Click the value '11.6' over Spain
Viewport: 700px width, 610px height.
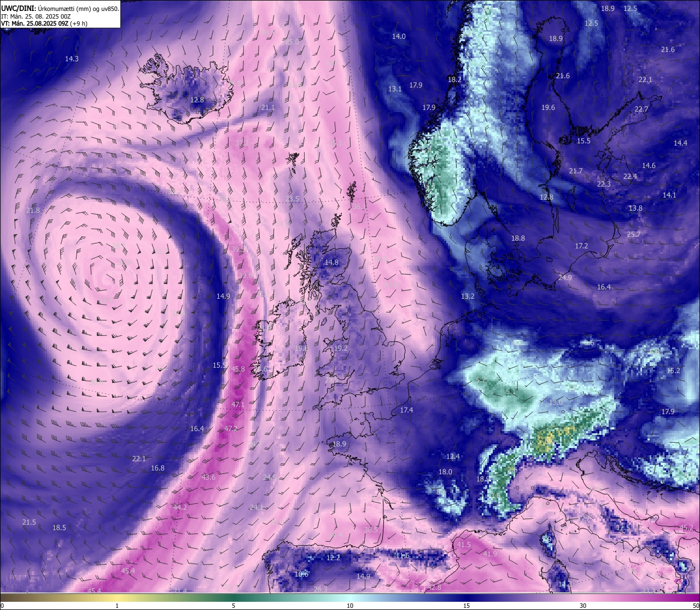pyautogui.click(x=402, y=556)
